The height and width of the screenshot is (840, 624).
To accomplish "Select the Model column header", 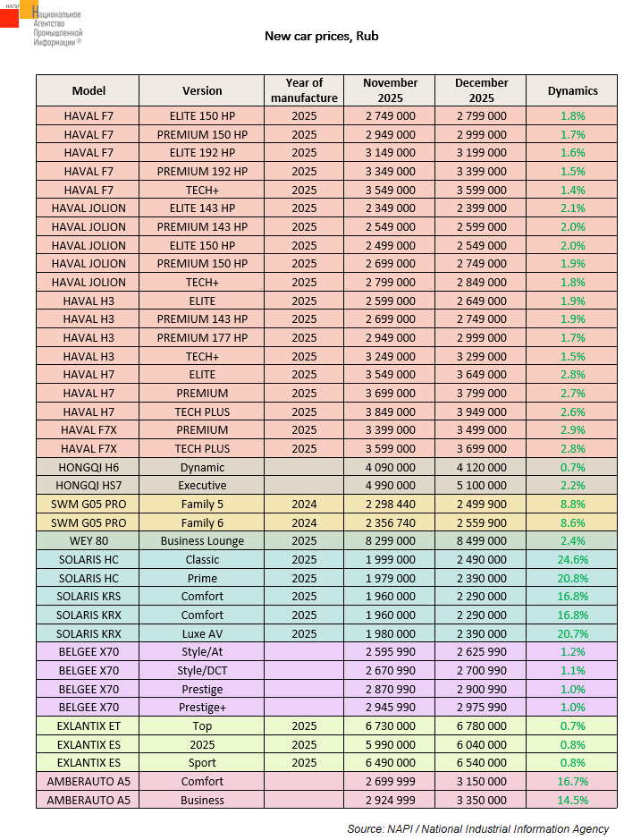I will tap(89, 90).
